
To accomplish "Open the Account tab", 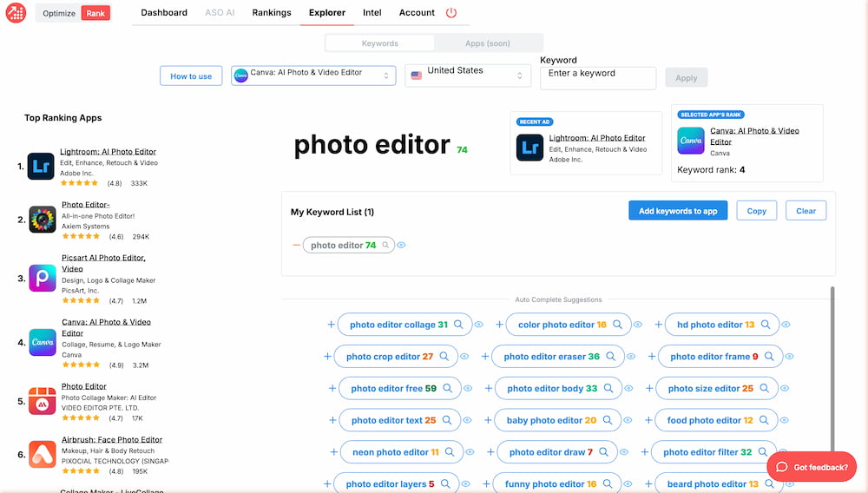I will point(417,13).
